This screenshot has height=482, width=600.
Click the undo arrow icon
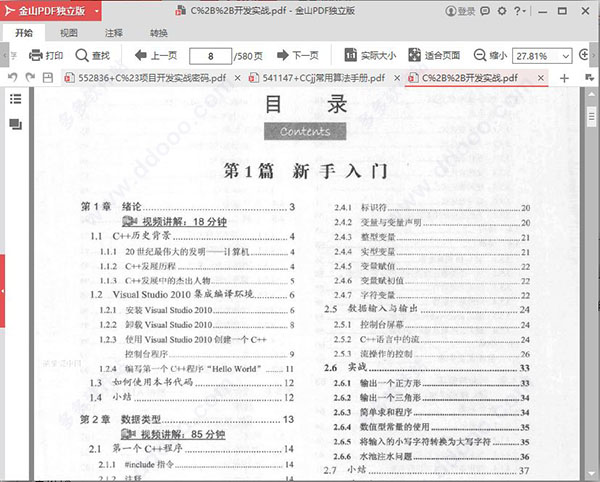[x=13, y=78]
